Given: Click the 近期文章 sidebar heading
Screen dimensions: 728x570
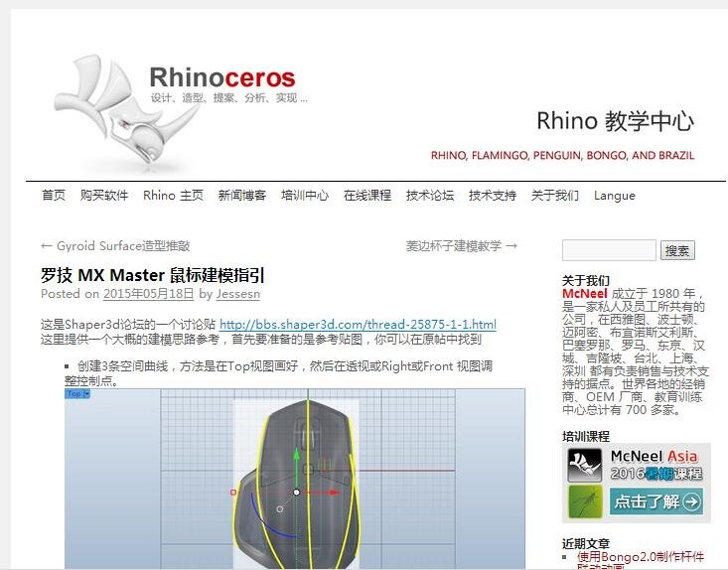Looking at the screenshot, I should [x=585, y=543].
